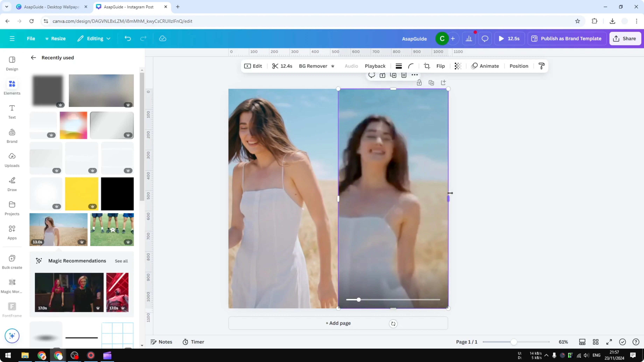Open the Bulk create panel

tap(12, 261)
